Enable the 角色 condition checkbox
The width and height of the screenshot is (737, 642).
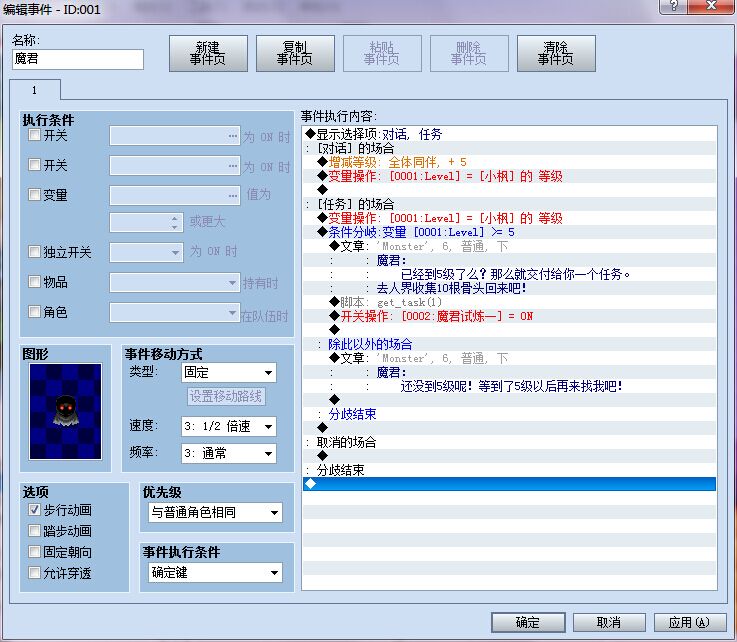click(34, 311)
